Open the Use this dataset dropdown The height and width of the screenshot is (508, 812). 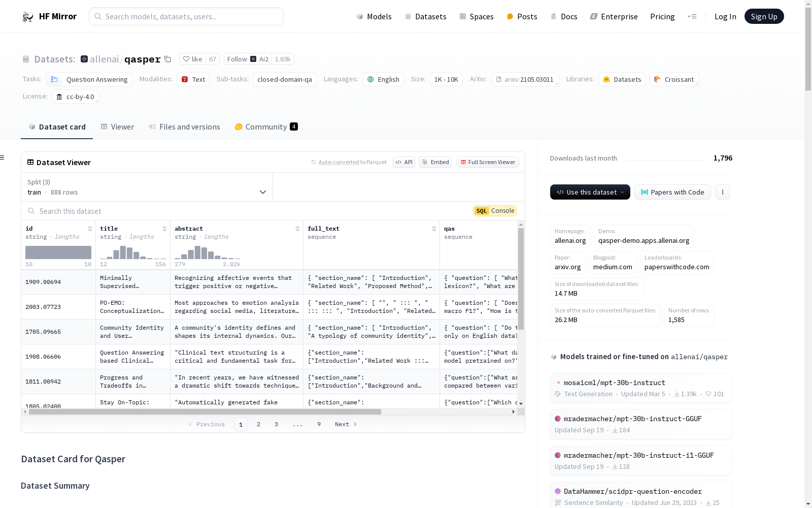[x=590, y=192]
